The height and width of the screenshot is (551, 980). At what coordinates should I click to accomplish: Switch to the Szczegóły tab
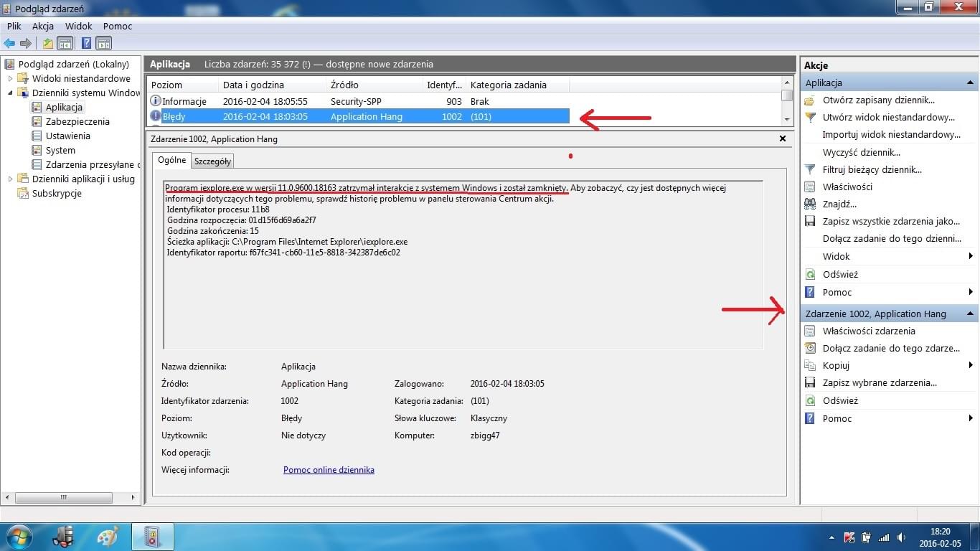[x=213, y=161]
